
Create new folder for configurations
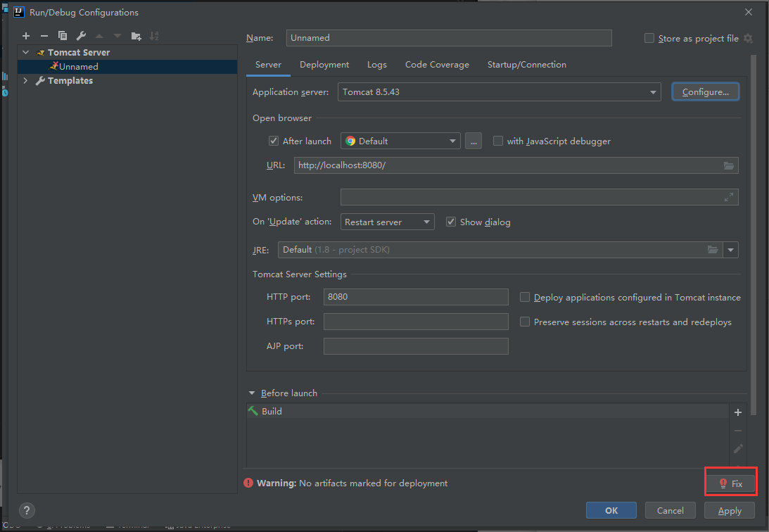click(x=136, y=36)
